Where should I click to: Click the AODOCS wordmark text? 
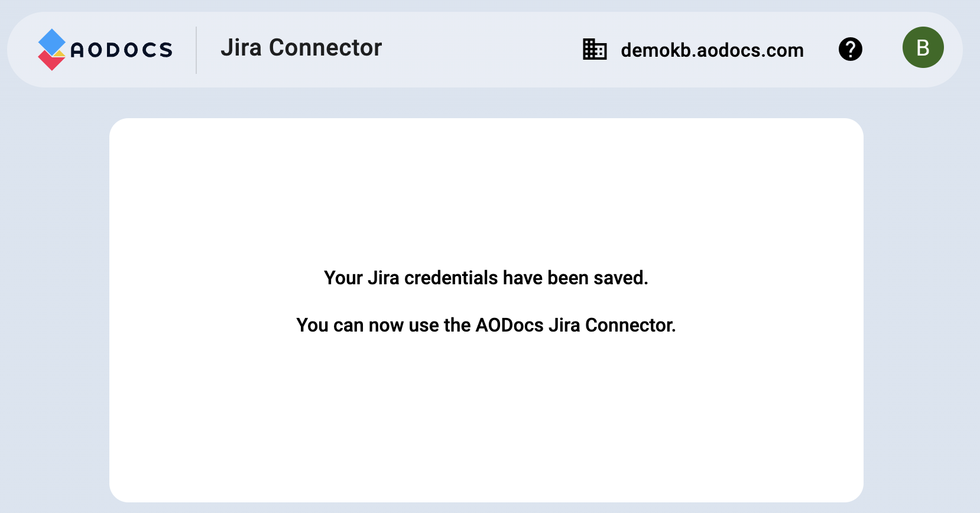[121, 50]
